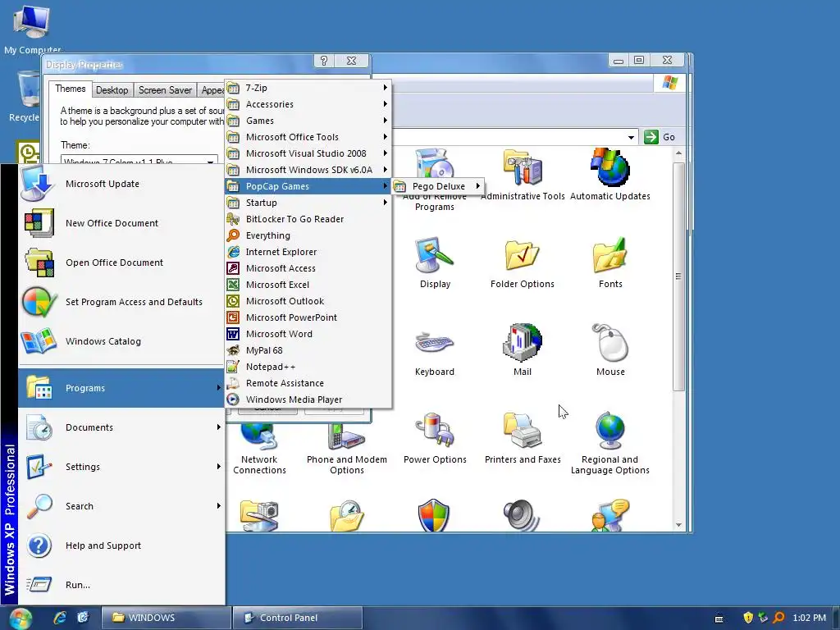
Task: Click the Control Panel vertical scrollbar thumb
Action: click(678, 276)
